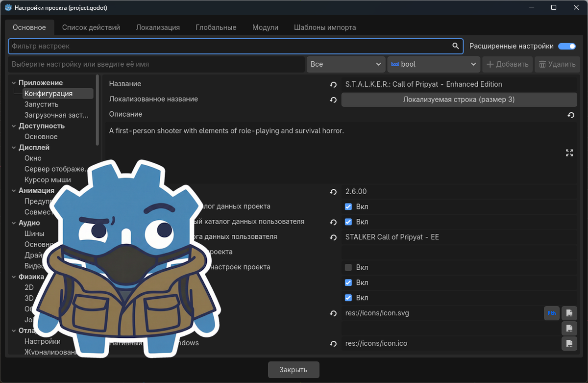588x383 pixels.
Task: Select Шины under Аудио
Action: [34, 234]
